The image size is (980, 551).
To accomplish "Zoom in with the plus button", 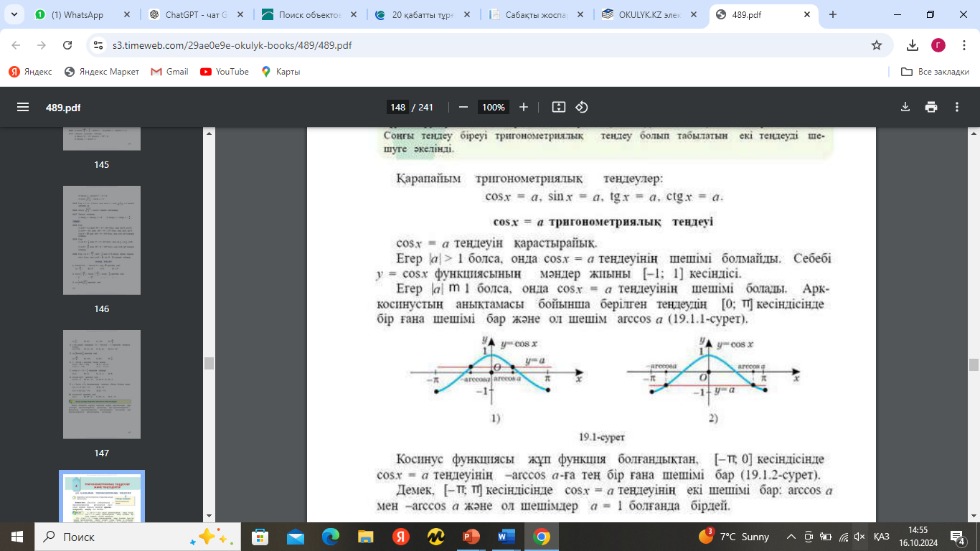I will pyautogui.click(x=524, y=107).
